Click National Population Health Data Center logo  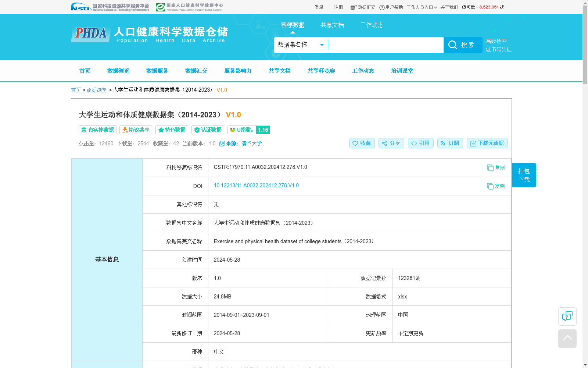click(189, 7)
